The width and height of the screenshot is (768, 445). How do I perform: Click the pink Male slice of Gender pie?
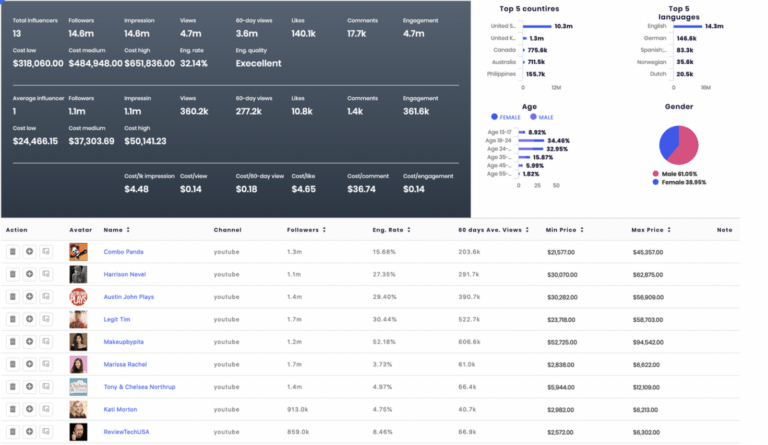click(687, 146)
